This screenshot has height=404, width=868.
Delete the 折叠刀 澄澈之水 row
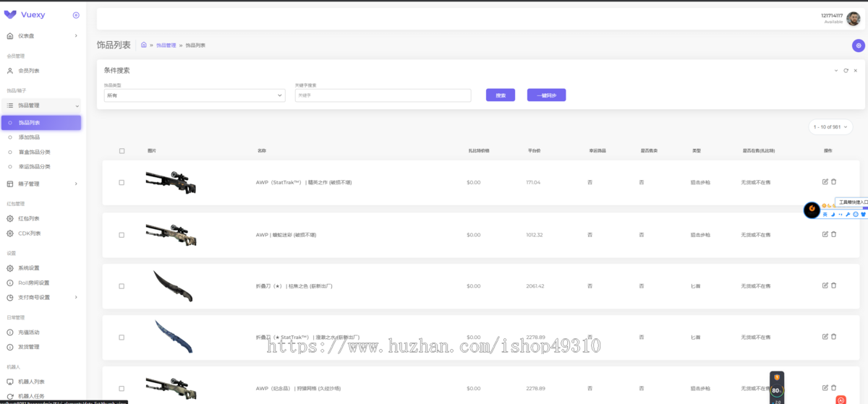(833, 337)
